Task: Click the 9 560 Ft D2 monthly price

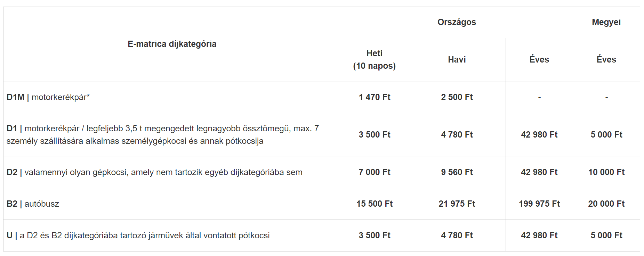Action: click(x=457, y=172)
